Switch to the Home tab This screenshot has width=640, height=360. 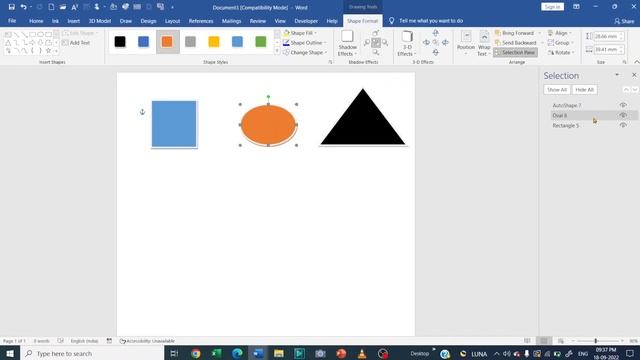pos(36,21)
